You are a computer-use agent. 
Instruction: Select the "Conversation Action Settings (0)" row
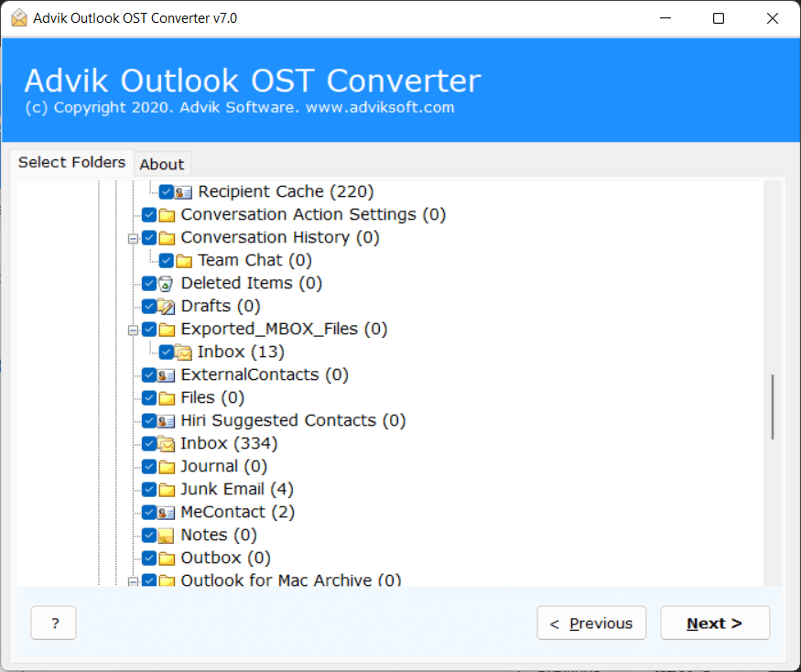(313, 214)
